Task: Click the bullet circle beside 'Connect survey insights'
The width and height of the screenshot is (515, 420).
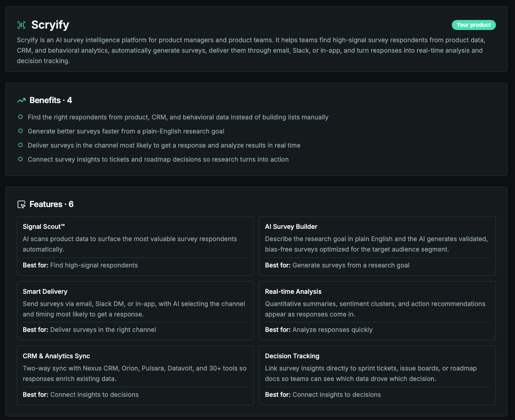Action: tap(20, 159)
